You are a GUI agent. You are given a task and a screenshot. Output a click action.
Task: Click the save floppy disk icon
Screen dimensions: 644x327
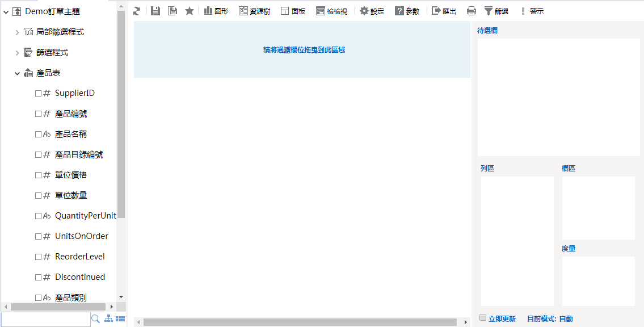[155, 11]
